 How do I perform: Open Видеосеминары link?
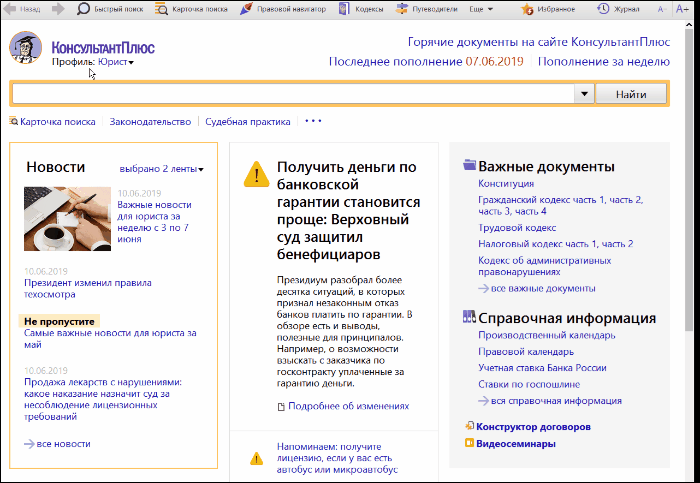point(516,443)
